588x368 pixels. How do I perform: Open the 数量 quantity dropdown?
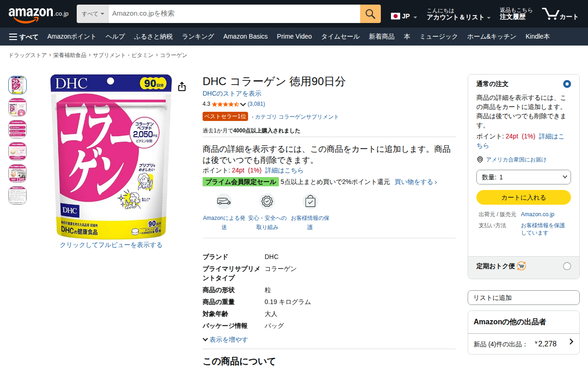524,177
